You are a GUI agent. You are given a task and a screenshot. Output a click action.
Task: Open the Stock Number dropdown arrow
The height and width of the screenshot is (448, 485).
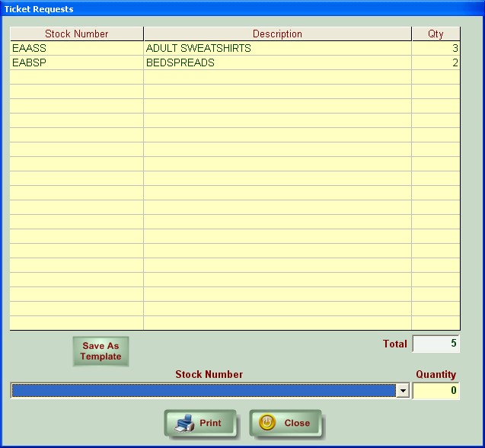[x=403, y=390]
